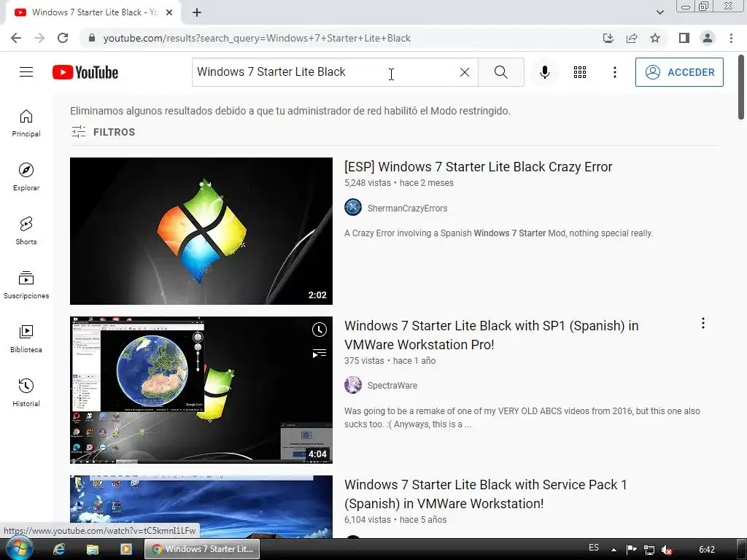Open the Windows Start orb
The image size is (747, 560).
[x=18, y=549]
